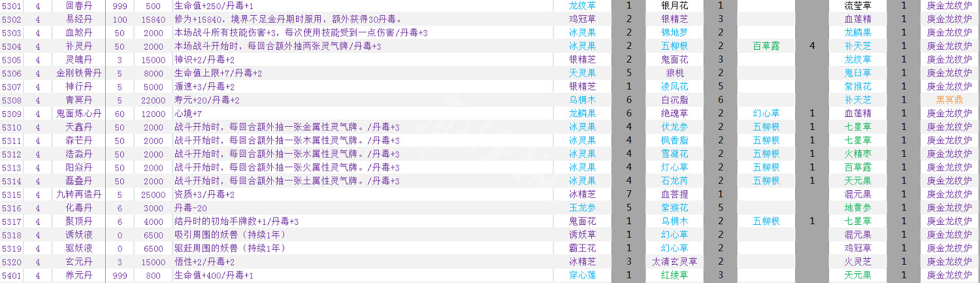Screen dimensions: 980x283
Task: Click the 鬼面炼心丹 name cell
Action: tap(79, 114)
